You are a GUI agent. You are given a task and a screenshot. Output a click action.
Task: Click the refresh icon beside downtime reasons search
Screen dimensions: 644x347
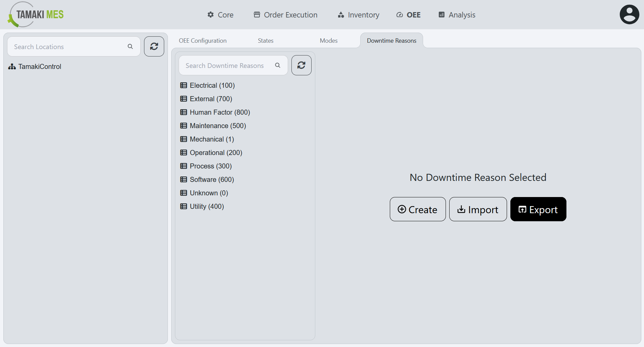(x=301, y=65)
